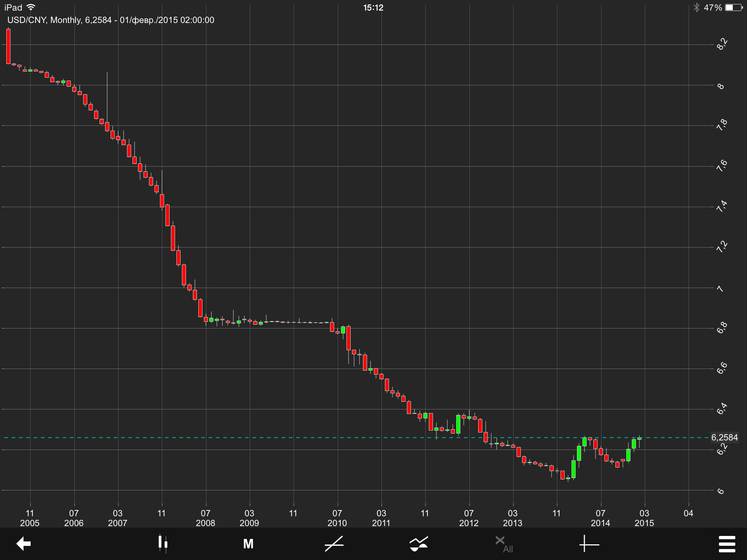
Task: Toggle the crosshair cursor tool
Action: click(589, 544)
